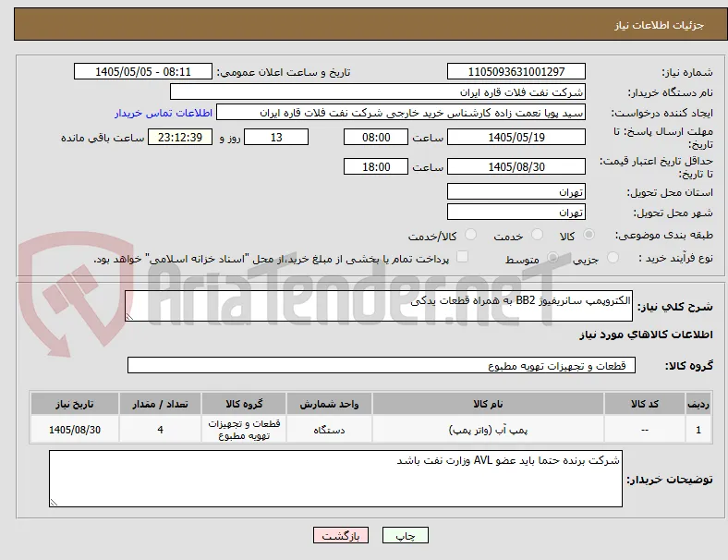The image size is (728, 560).
Task: Click the price validity time 18:00
Action: pos(376,166)
